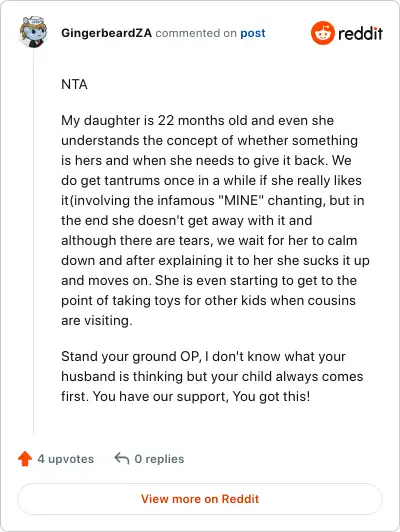Screen dimensions: 400x532
Task: Click the GingerbeardZA Snoo avatar
Action: [x=33, y=32]
